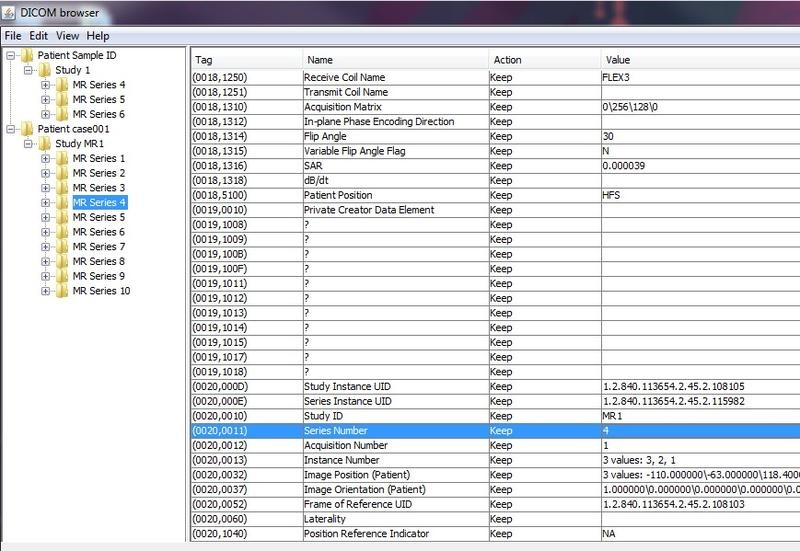Open the Help menu

point(97,36)
